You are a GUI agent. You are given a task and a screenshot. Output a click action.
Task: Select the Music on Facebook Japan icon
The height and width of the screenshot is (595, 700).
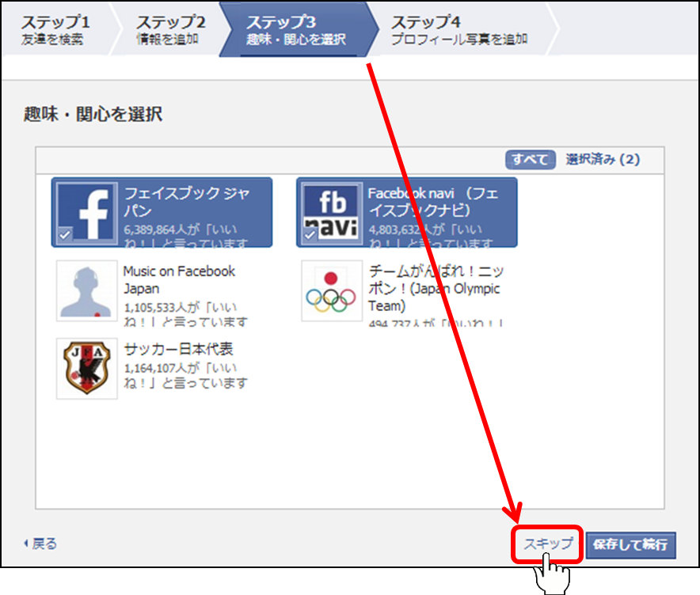click(x=87, y=290)
